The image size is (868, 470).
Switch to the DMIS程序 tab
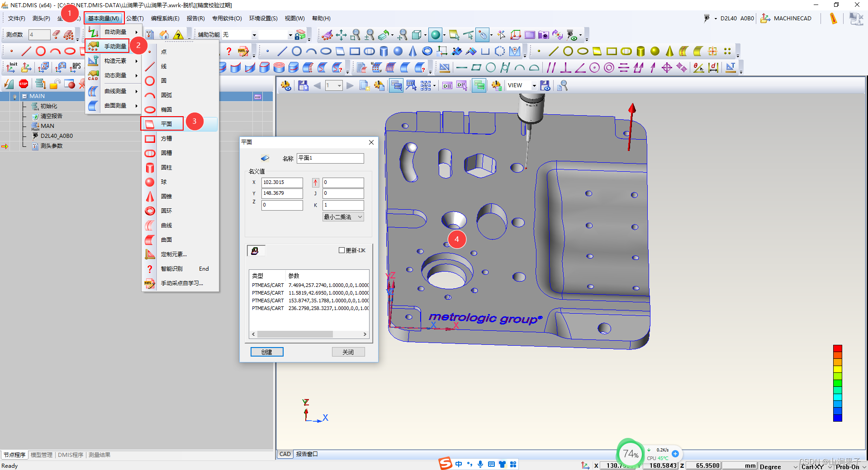[71, 455]
